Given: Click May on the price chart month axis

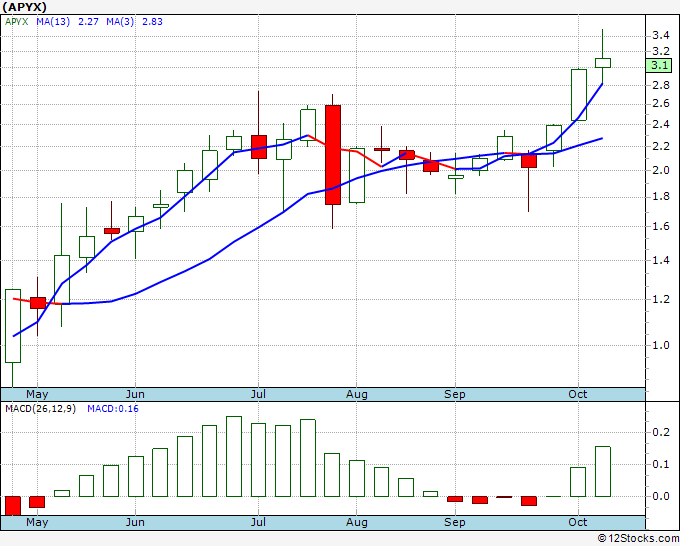Looking at the screenshot, I should [x=37, y=394].
